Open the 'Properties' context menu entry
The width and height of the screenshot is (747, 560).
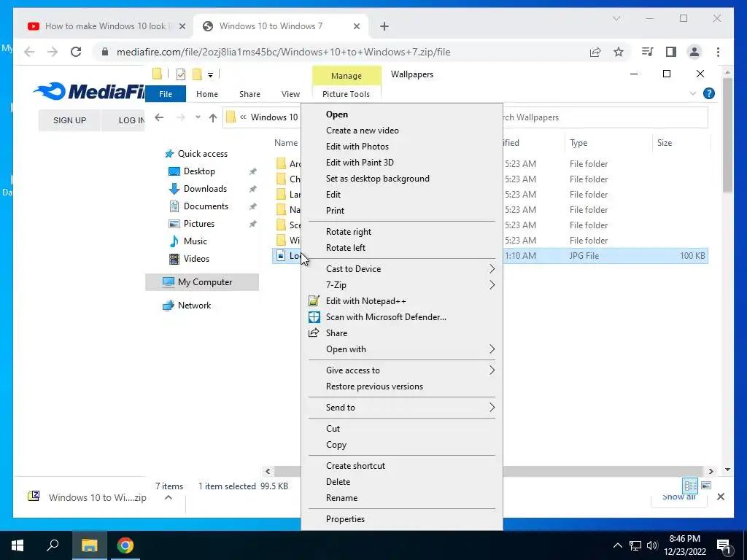pos(345,519)
